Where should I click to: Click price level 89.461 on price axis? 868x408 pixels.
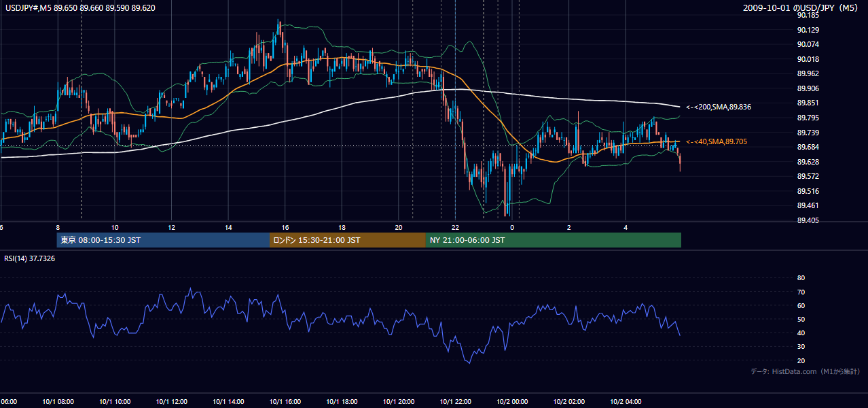coord(808,206)
